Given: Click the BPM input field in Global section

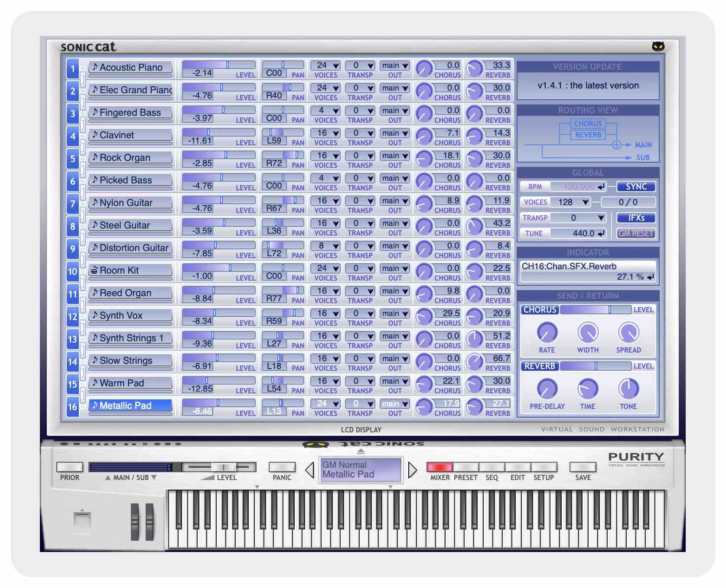Looking at the screenshot, I should tap(576, 186).
